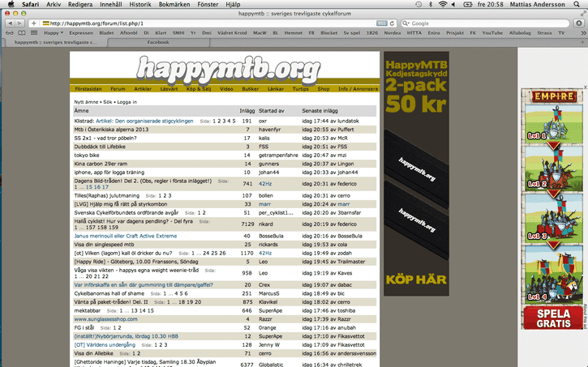Click SPELA GRATIS in Empire ad
Screen dimensions: 588x367
(x=553, y=318)
